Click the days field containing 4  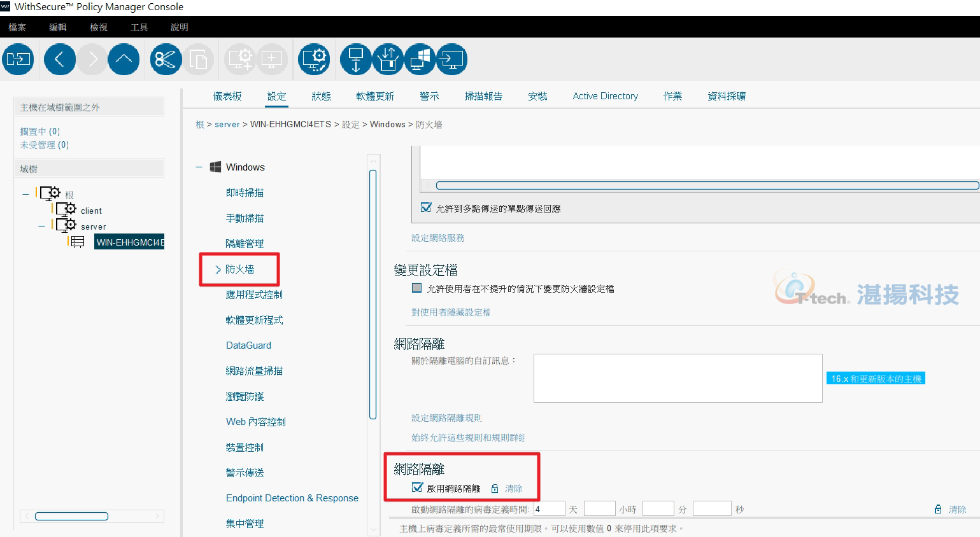[549, 509]
